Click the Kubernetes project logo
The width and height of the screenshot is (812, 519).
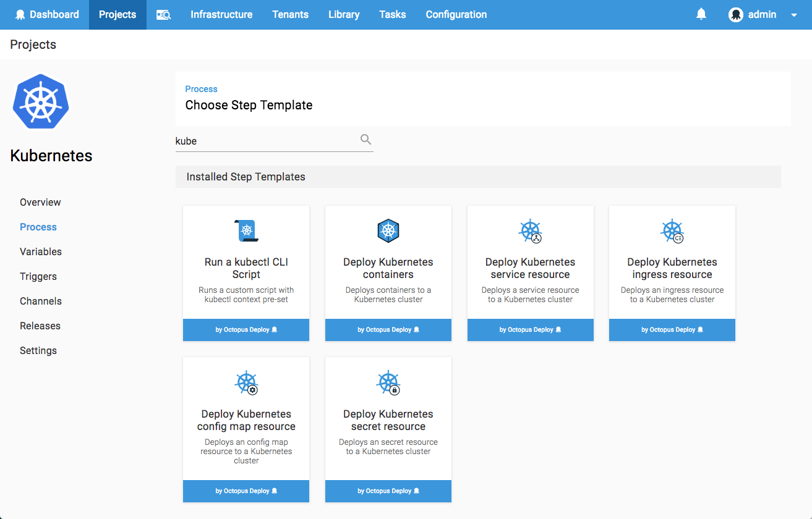tap(41, 102)
